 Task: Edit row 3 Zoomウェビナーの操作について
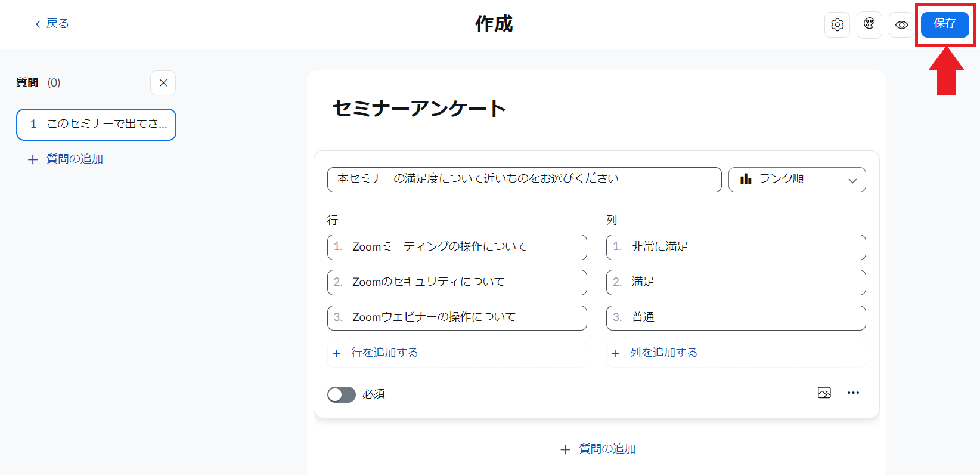(457, 317)
